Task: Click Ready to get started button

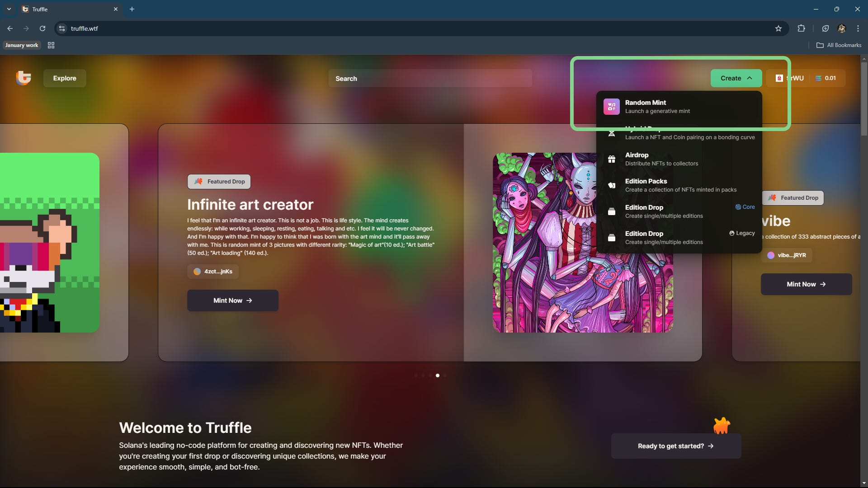Action: click(x=675, y=446)
